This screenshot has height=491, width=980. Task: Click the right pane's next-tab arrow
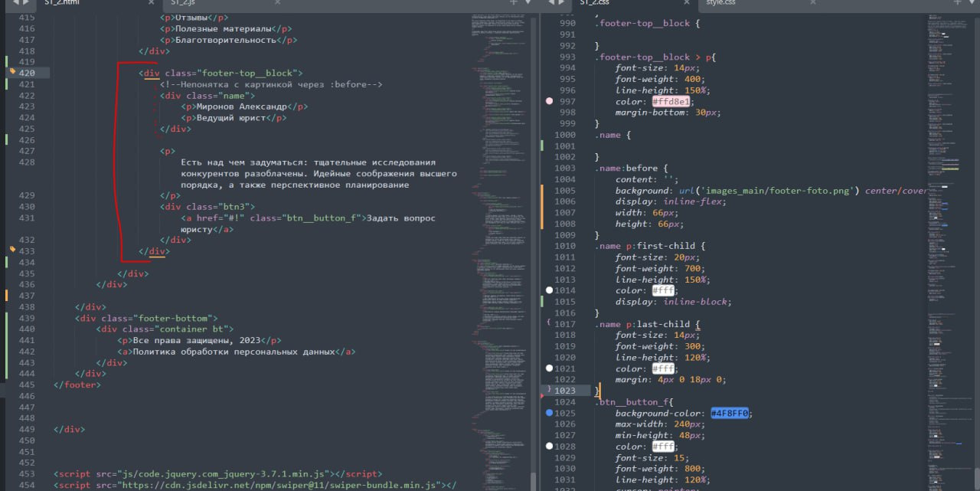[x=563, y=3]
